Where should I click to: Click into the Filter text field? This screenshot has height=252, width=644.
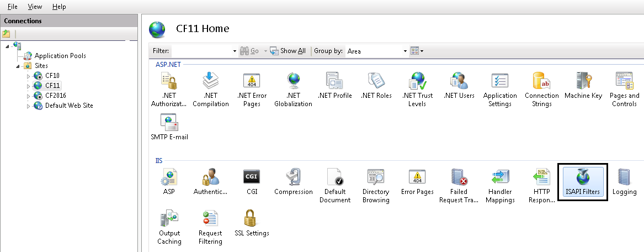(201, 51)
